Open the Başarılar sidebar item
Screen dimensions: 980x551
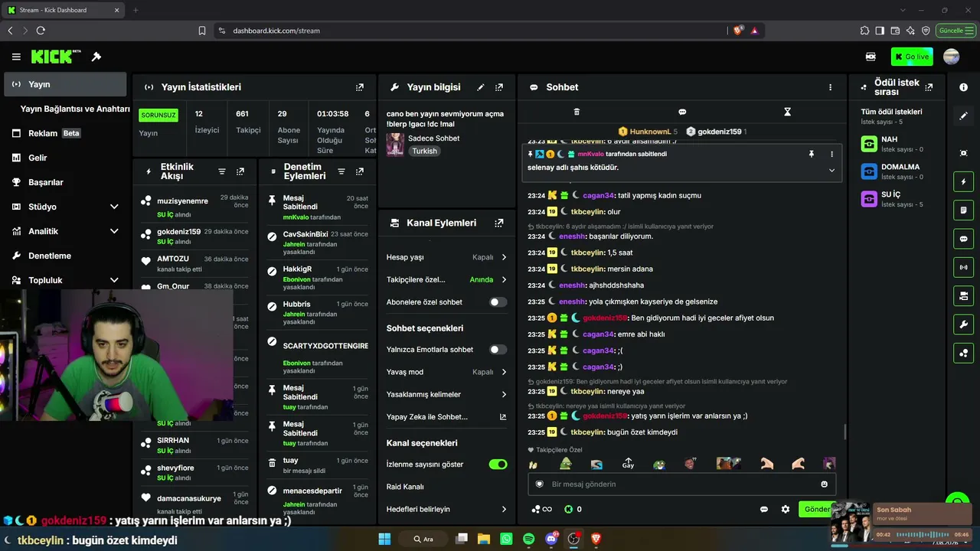[65, 182]
